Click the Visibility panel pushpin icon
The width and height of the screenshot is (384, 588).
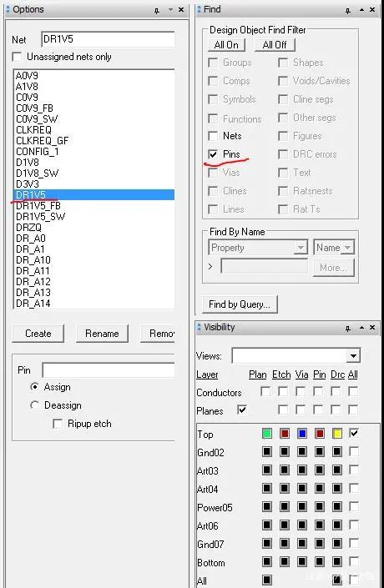348,329
